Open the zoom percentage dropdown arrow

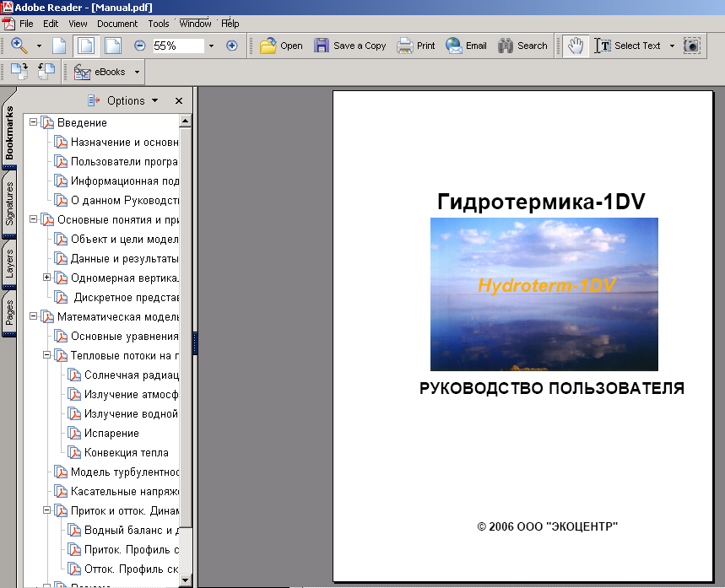211,46
